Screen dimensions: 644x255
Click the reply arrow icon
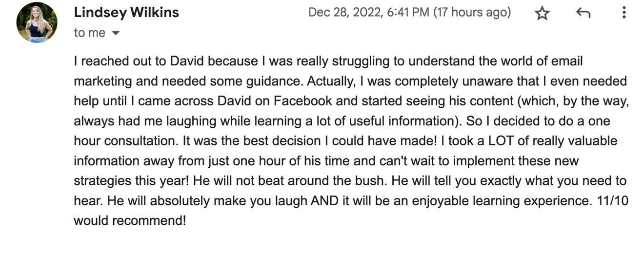click(x=583, y=13)
